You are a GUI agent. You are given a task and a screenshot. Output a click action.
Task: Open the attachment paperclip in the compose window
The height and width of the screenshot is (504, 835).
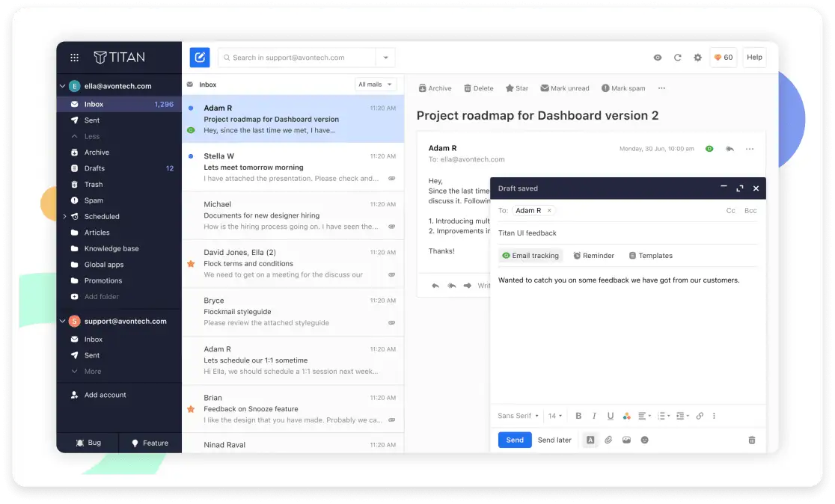coord(609,440)
